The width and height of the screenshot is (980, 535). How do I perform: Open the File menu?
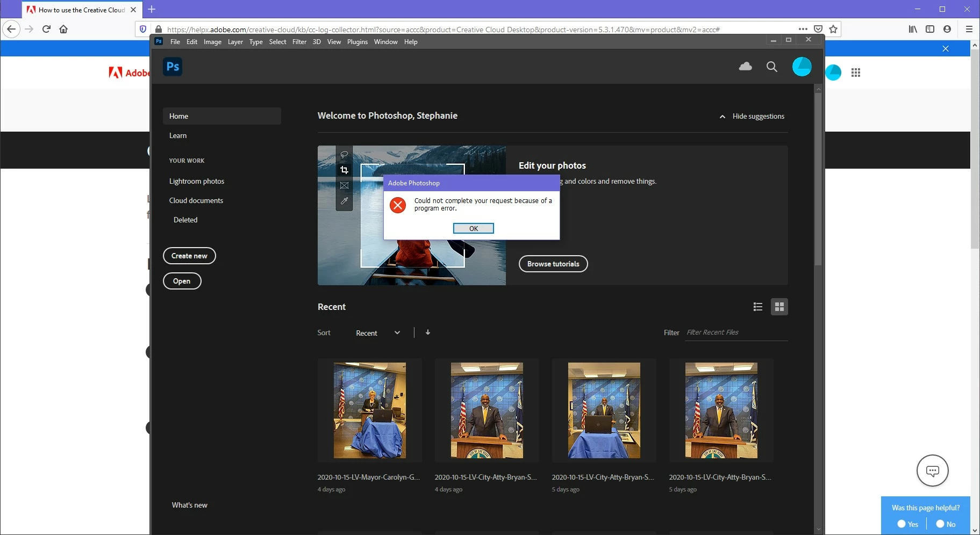pyautogui.click(x=175, y=42)
